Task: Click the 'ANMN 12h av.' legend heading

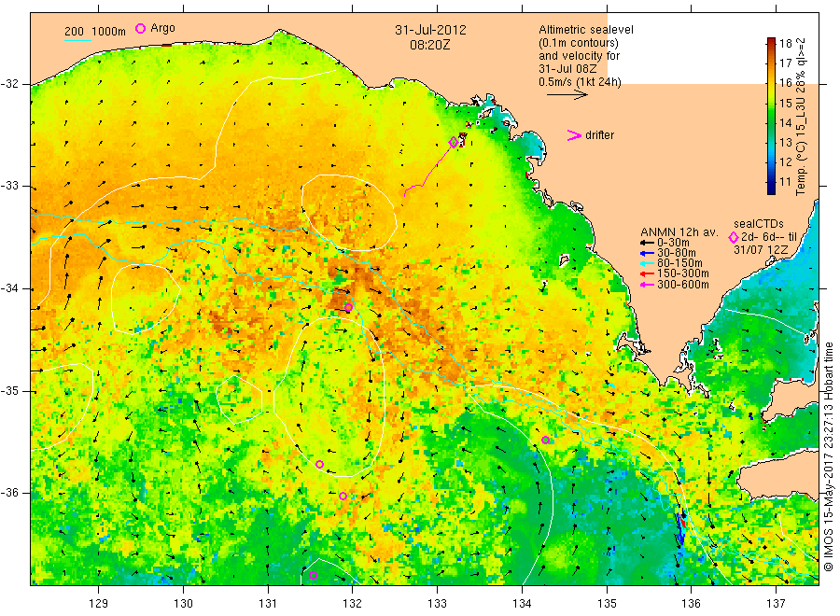Action: tap(679, 232)
